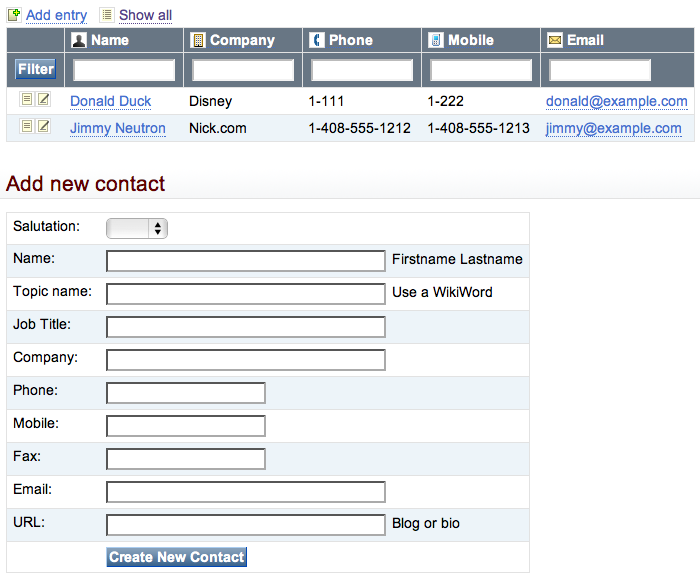
Task: Click the person icon in Name header
Action: (79, 40)
